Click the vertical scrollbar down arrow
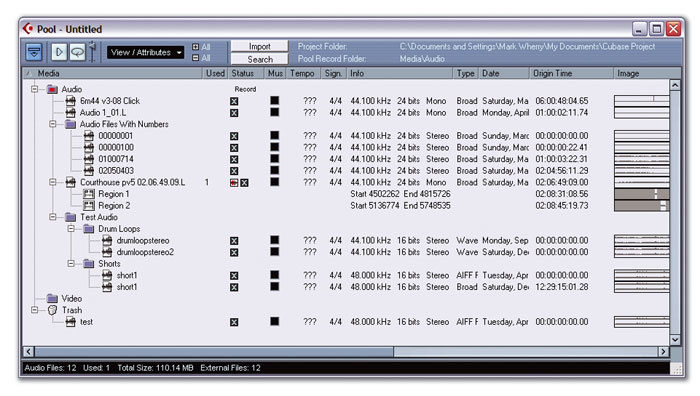The width and height of the screenshot is (700, 396). (675, 340)
